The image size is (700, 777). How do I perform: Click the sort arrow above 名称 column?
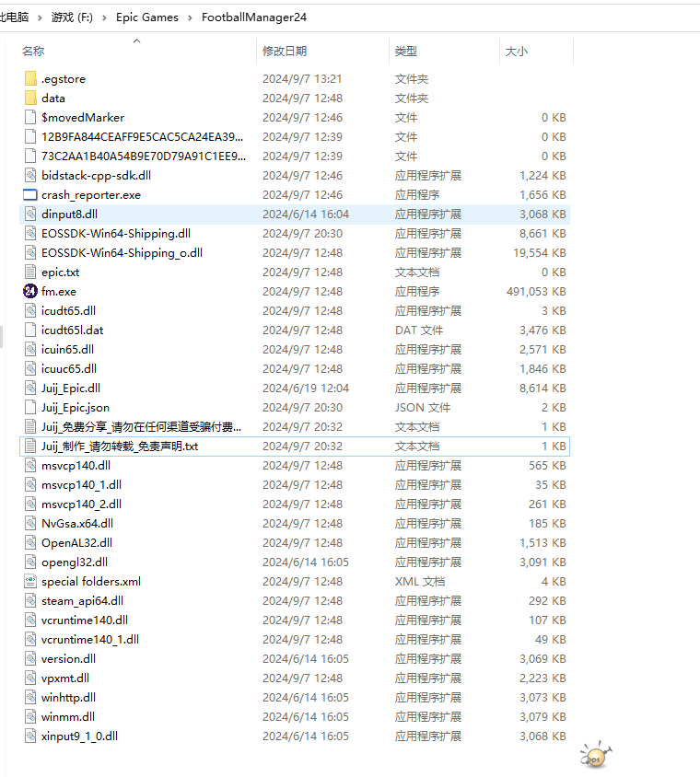point(137,41)
